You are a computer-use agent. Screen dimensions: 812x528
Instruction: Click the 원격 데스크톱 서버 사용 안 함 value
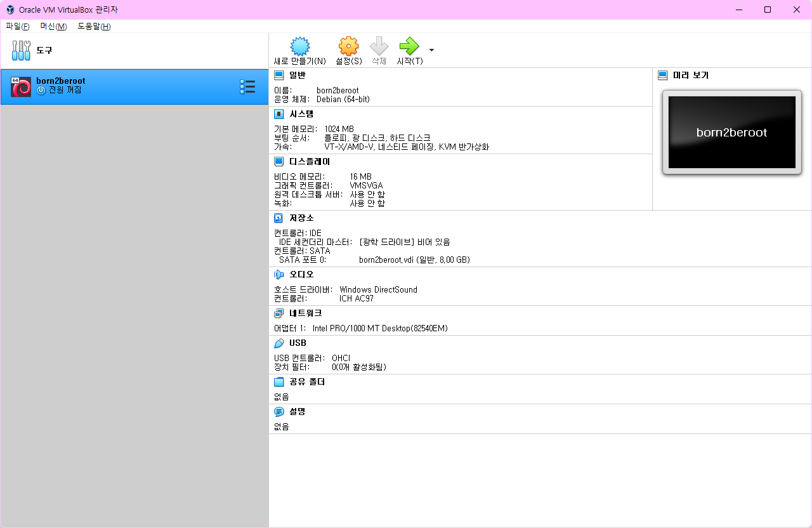coord(367,194)
